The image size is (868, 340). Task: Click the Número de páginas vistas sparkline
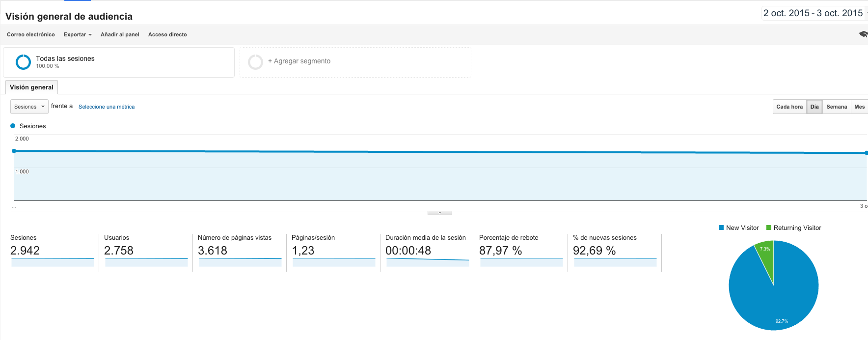pyautogui.click(x=240, y=262)
